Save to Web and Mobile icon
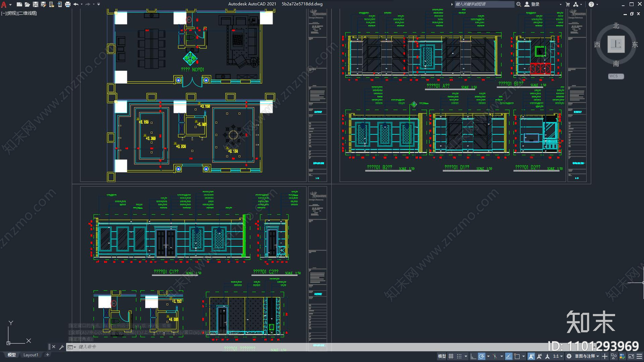The image size is (644, 362). pos(60,4)
